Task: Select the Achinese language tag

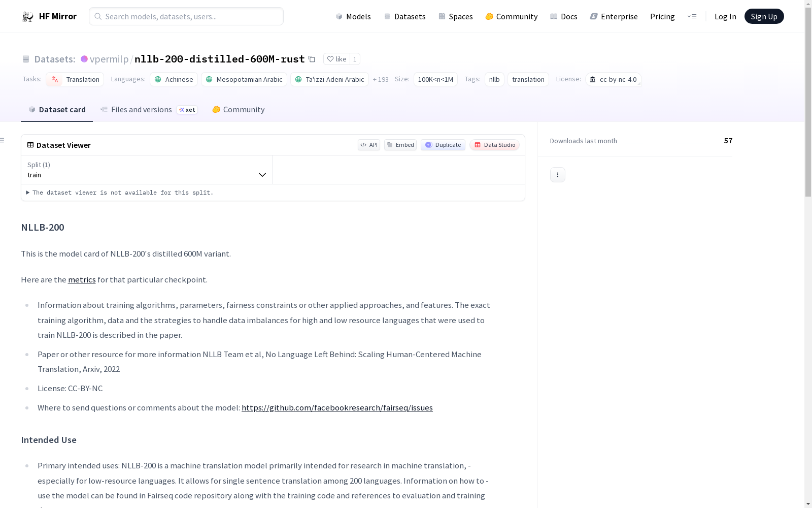Action: click(x=174, y=79)
